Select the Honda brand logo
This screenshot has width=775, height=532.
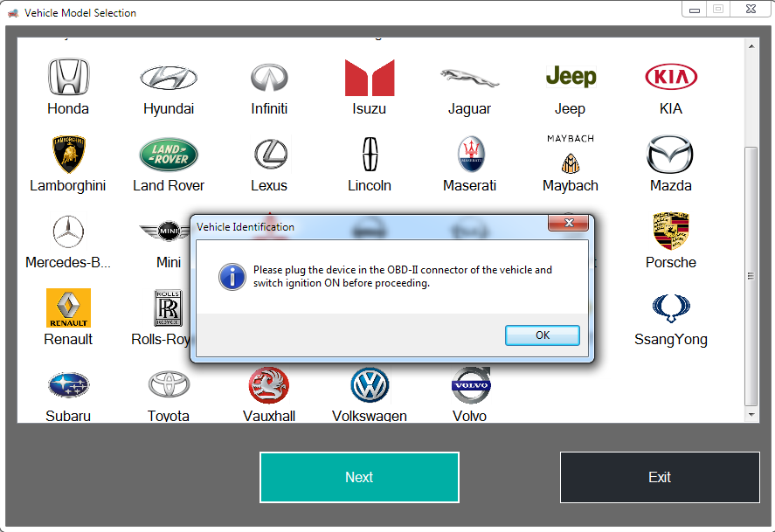(x=68, y=77)
